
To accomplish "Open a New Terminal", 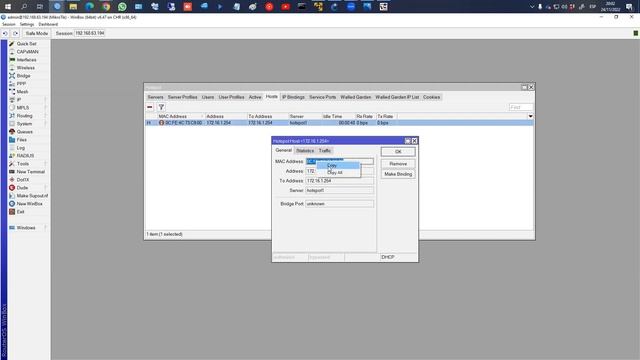I will (x=30, y=171).
